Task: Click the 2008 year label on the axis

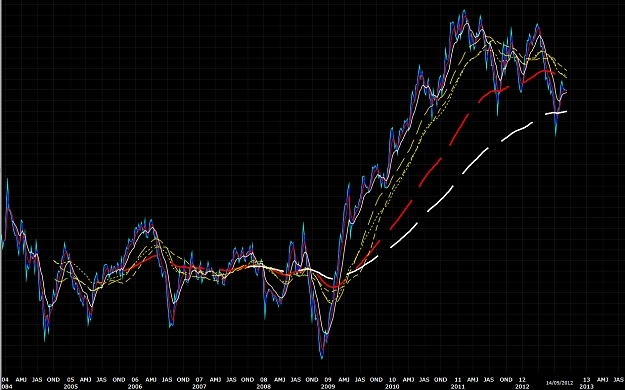Action: point(263,387)
